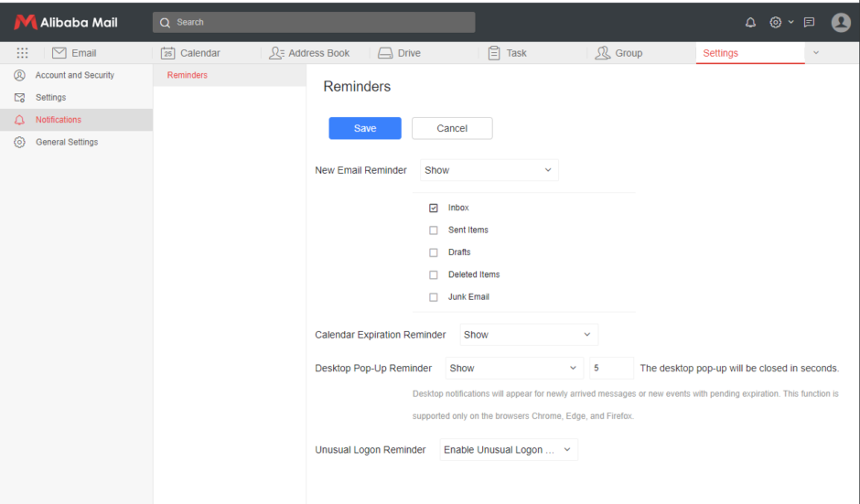This screenshot has height=504, width=860.
Task: Open the app grid launcher icon
Action: coord(22,53)
